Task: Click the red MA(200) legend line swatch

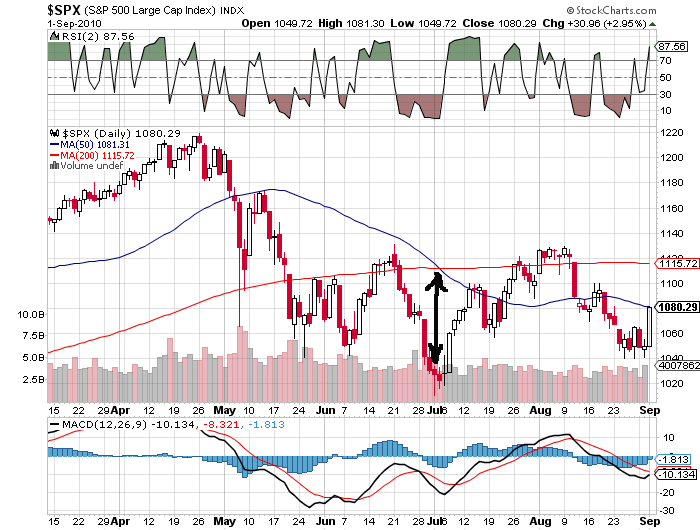Action: point(54,155)
